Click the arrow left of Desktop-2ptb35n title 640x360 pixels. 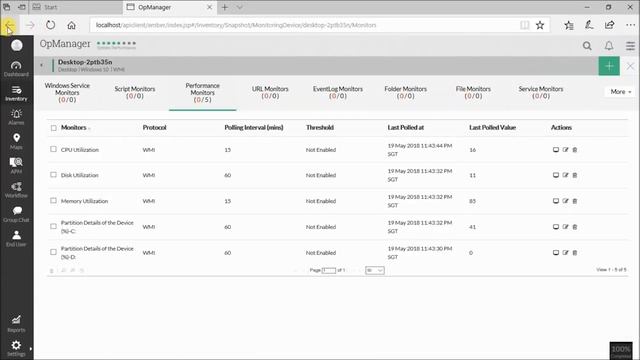coord(42,65)
